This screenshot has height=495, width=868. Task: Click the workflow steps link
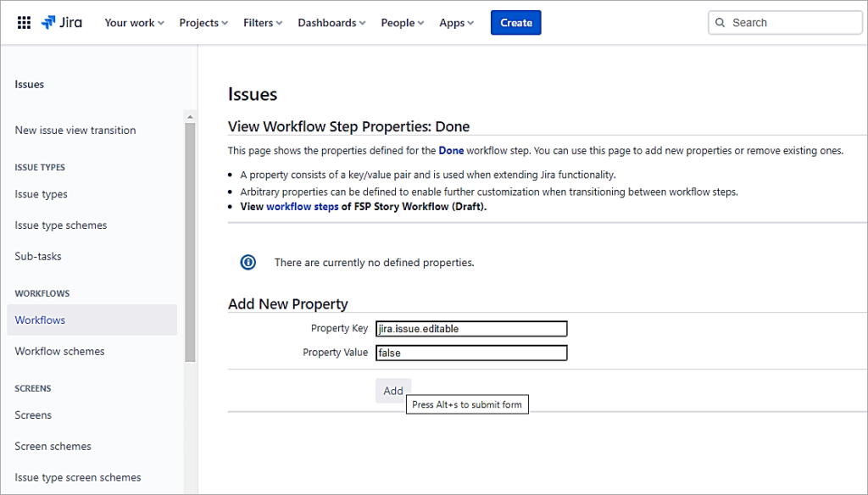pos(302,206)
